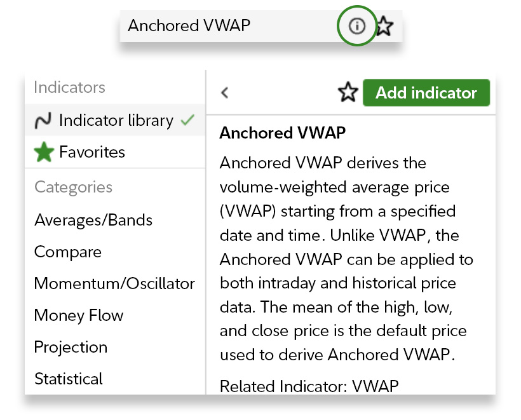
Task: Click the Indicator library squiggle icon
Action: [43, 120]
